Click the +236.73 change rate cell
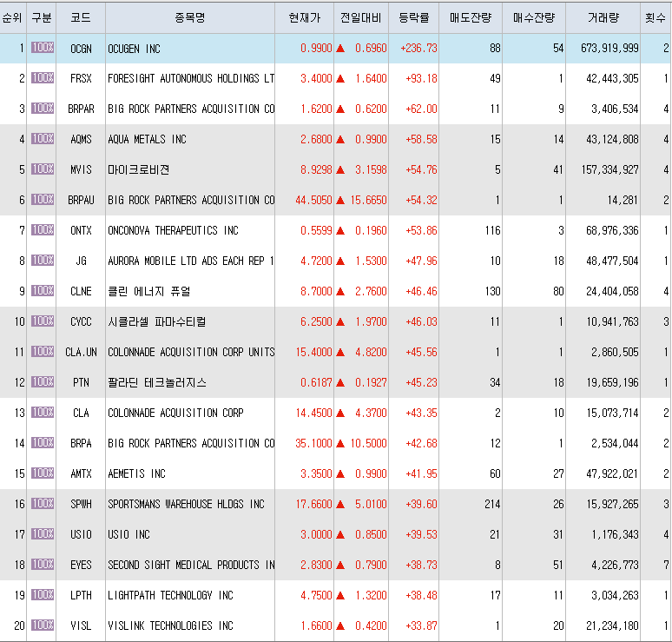This screenshot has width=672, height=642. [418, 49]
